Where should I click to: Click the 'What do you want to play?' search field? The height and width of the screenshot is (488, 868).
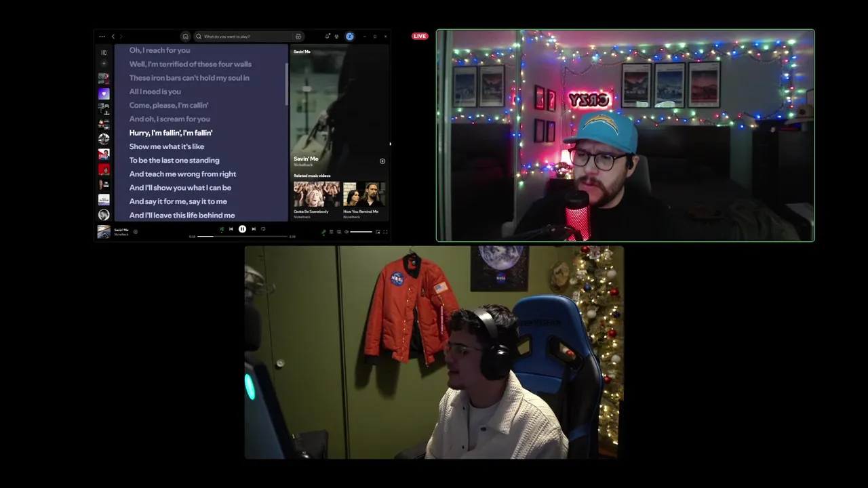pos(248,37)
